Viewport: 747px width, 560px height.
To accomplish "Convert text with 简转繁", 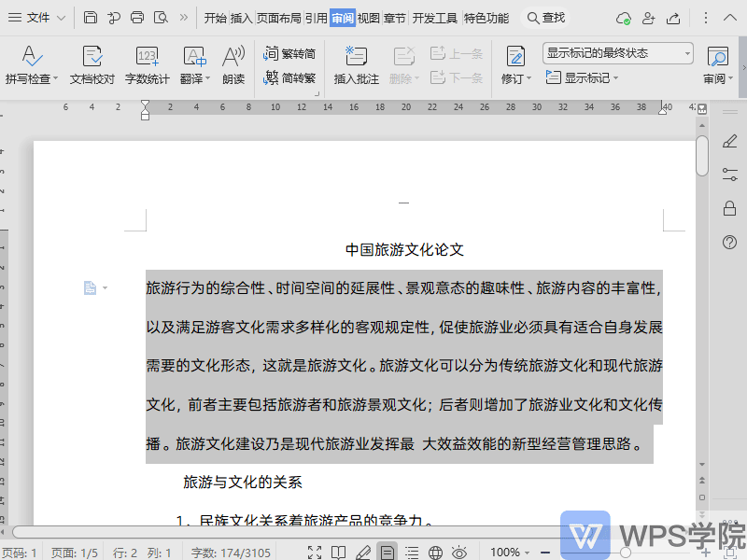I will click(x=289, y=77).
